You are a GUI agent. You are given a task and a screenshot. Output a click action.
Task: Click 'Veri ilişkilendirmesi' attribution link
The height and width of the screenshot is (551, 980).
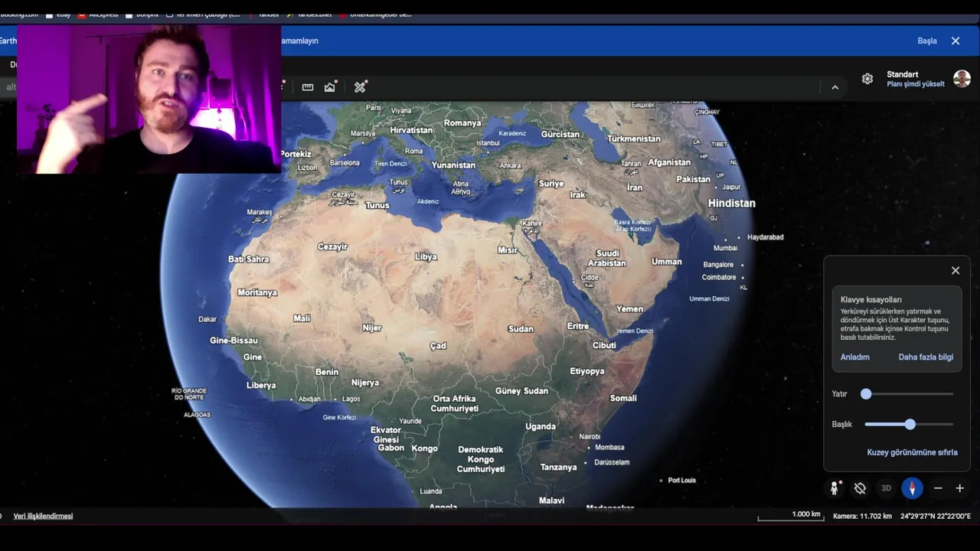pos(43,516)
